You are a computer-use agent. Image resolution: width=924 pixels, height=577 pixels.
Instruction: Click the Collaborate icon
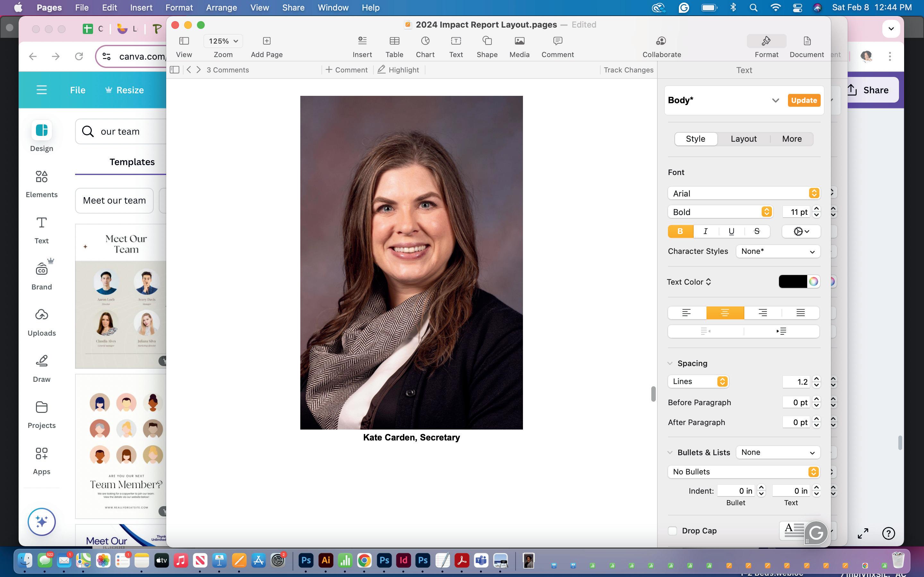click(661, 41)
